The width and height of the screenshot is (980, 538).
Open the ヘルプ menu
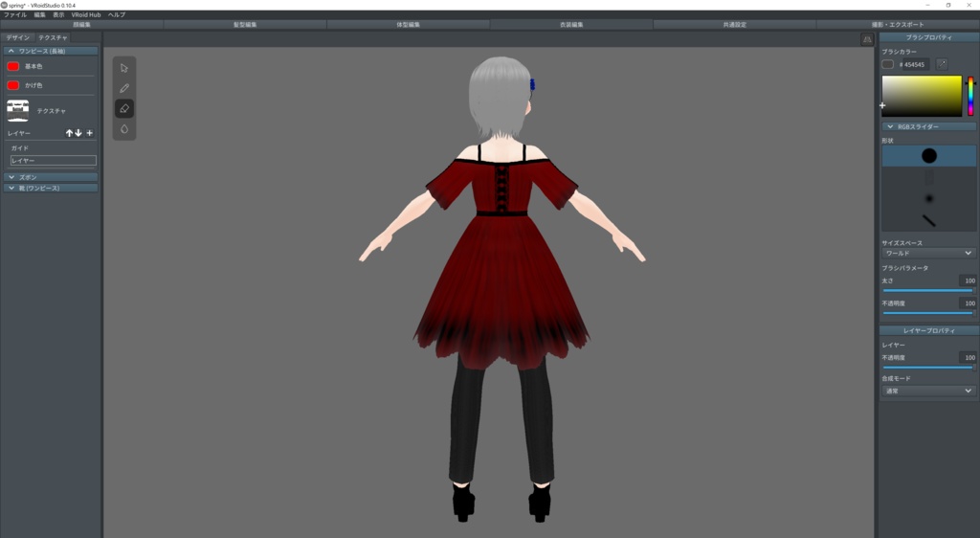point(117,15)
